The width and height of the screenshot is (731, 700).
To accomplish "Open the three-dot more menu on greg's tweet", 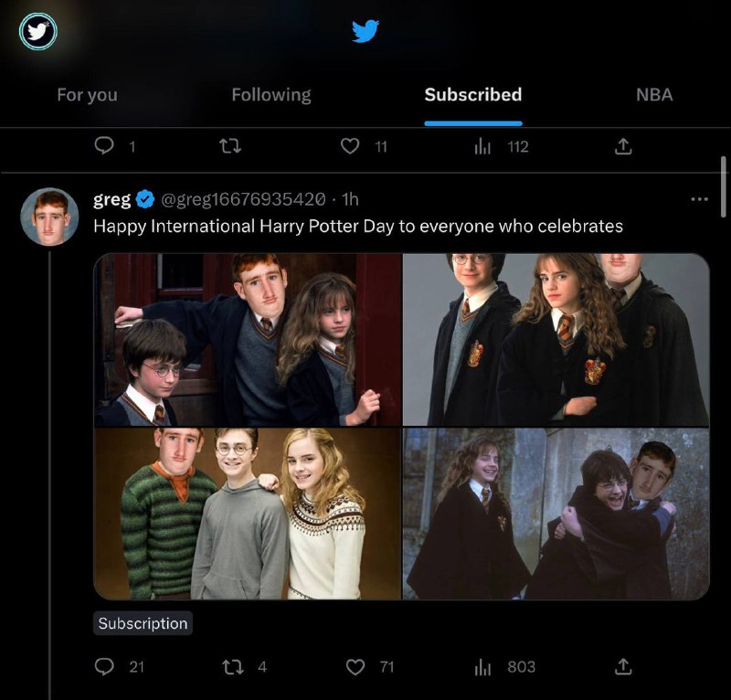I will (699, 199).
